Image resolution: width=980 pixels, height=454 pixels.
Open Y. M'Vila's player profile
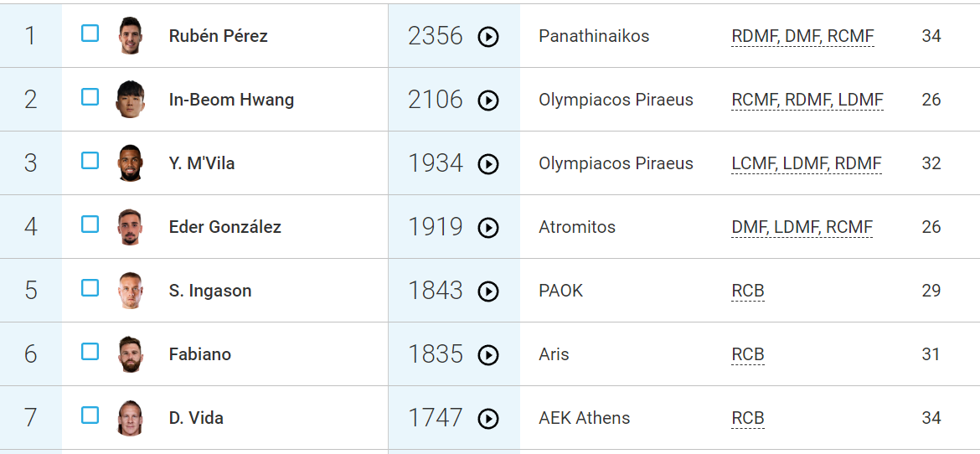point(202,163)
